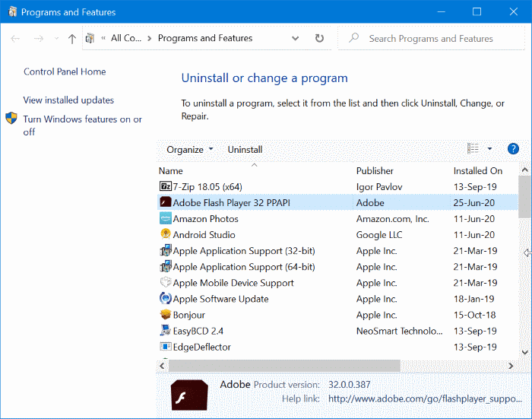Open Turn Windows features on or off

click(82, 125)
